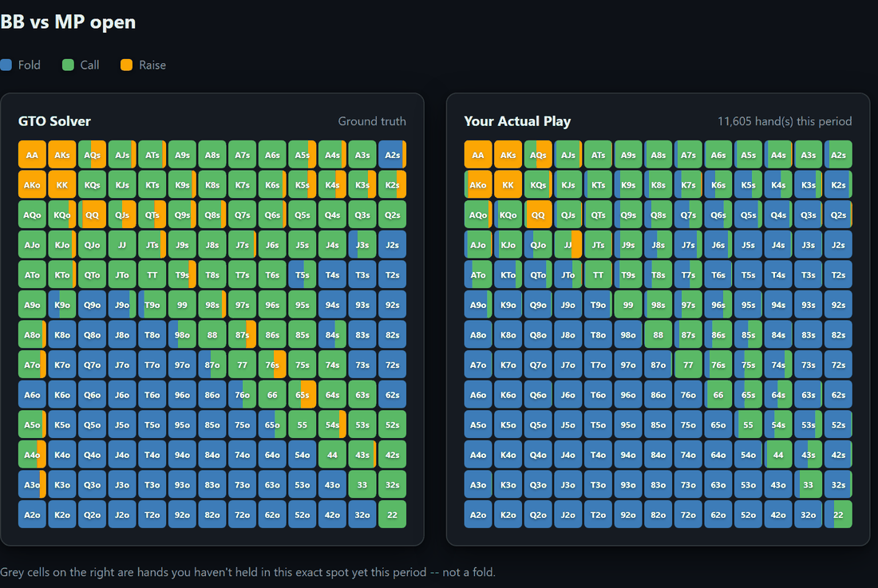Click 32o cell in Your Actual Play grid
This screenshot has width=878, height=588.
(x=808, y=515)
